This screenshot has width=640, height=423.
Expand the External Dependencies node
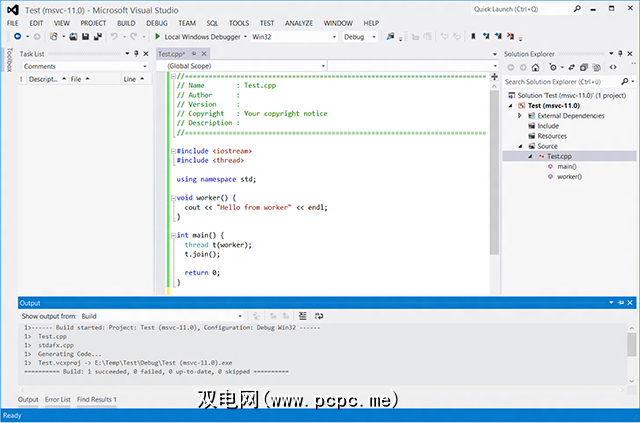520,116
